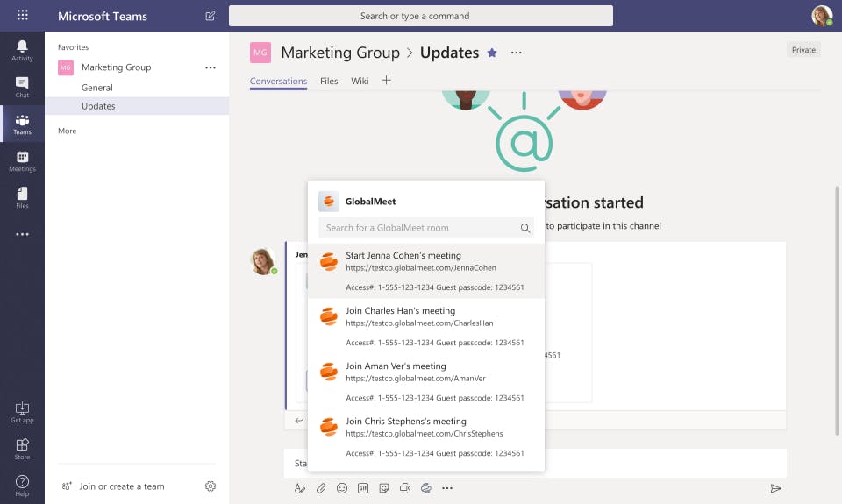Add a new tab with plus icon
Viewport: 842px width, 504px height.
pyautogui.click(x=386, y=81)
